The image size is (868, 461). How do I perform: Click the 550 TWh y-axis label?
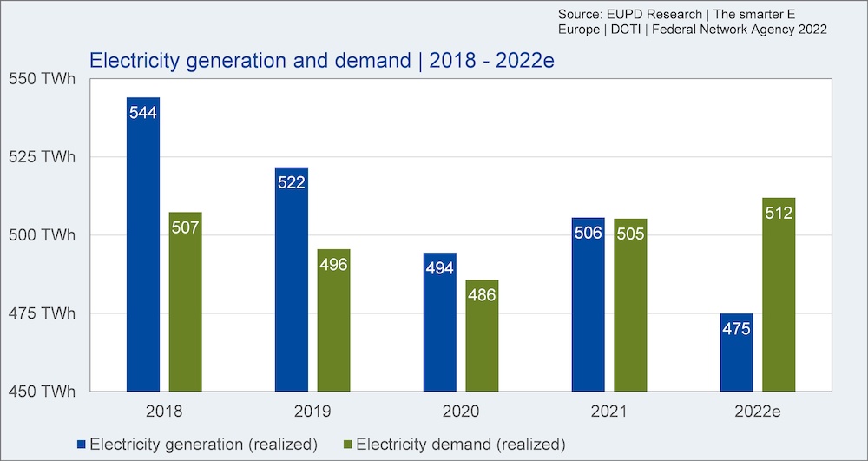point(42,79)
